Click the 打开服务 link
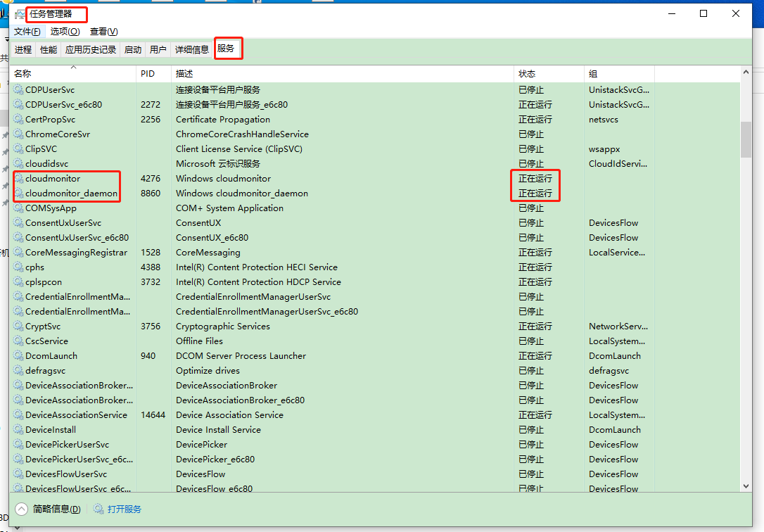The image size is (764, 532). click(125, 509)
